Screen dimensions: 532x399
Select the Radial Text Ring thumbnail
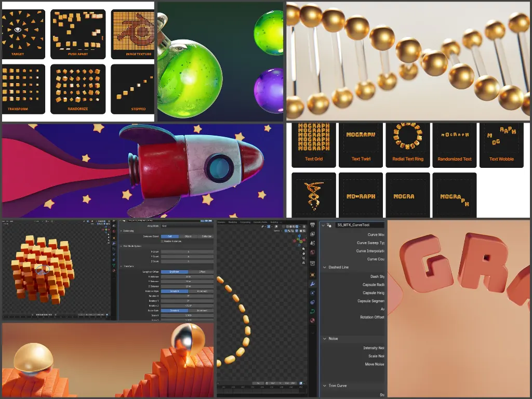click(408, 145)
